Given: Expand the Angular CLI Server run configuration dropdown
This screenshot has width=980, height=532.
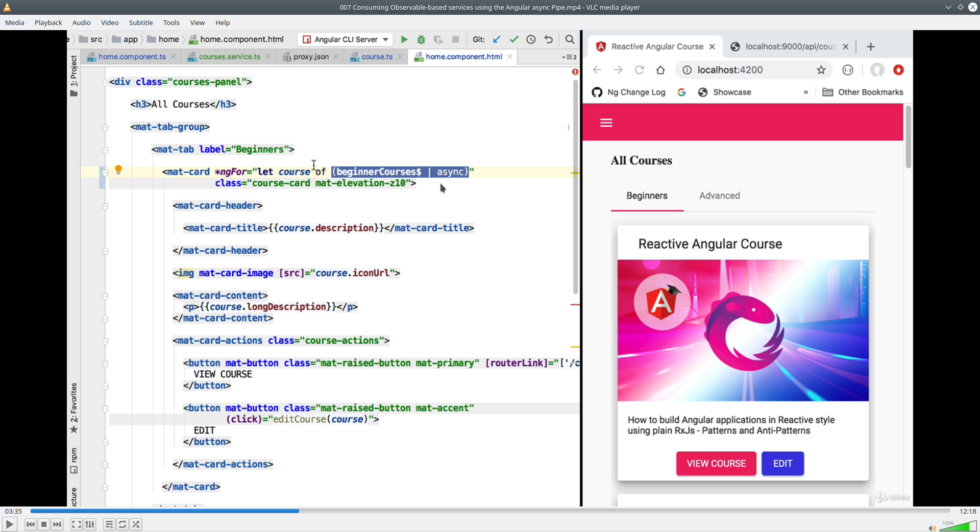Looking at the screenshot, I should 346,39.
